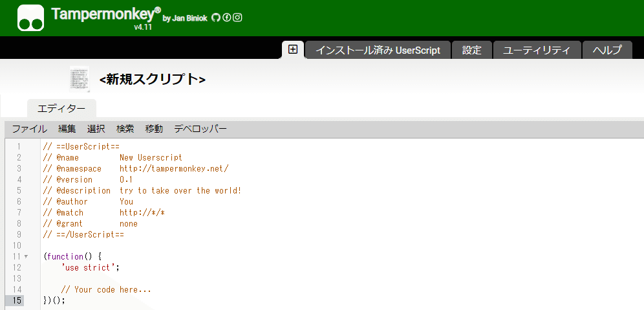Click the '// Your code here...' comment
This screenshot has height=310, width=644.
(106, 289)
